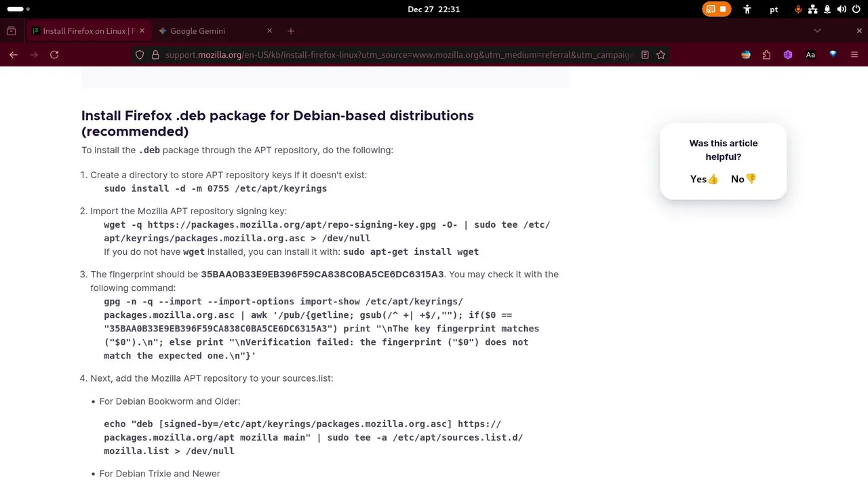Open the Extensions puzzle-piece icon
This screenshot has width=868, height=488.
click(x=766, y=55)
